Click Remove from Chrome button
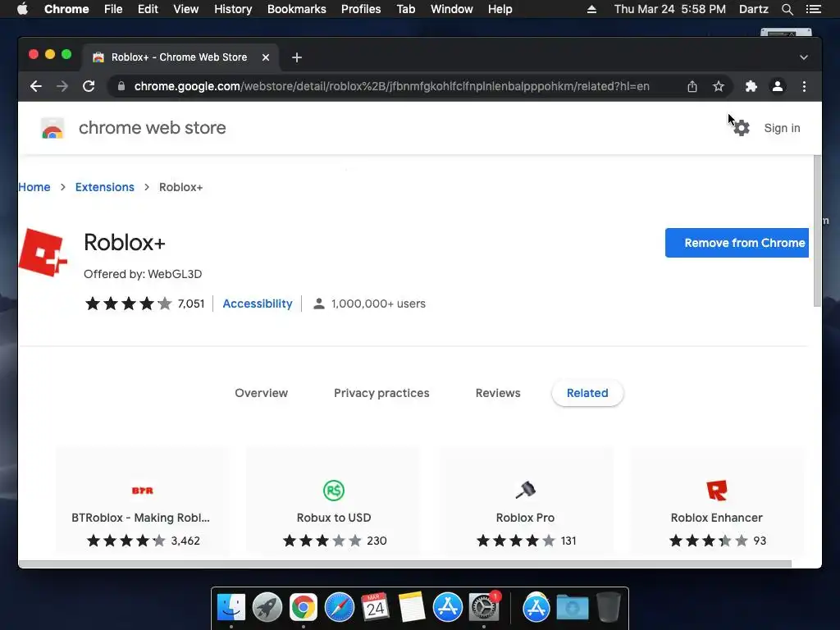Screen dimensions: 840x630 [737, 243]
